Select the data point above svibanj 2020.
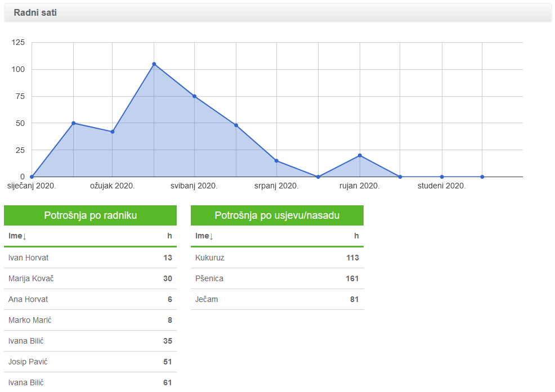This screenshot has width=555, height=392. (194, 96)
